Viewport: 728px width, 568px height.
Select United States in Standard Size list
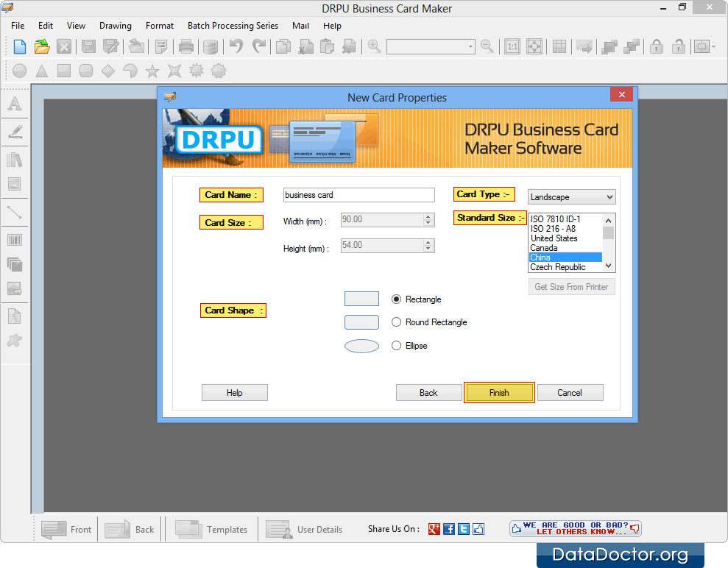point(565,238)
